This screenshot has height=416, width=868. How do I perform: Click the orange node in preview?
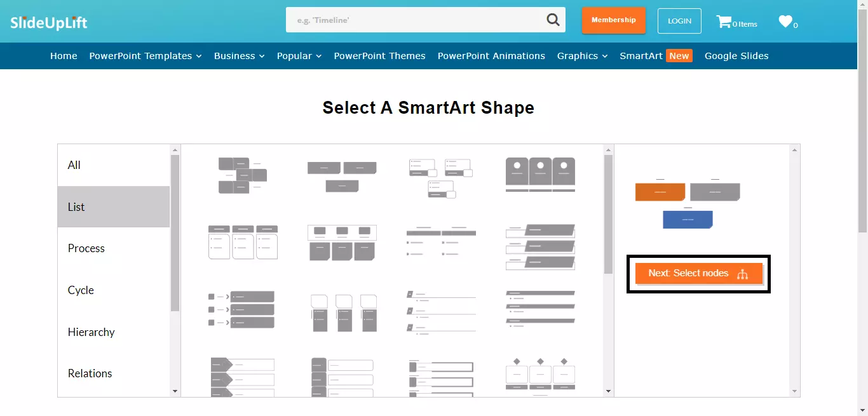pyautogui.click(x=660, y=192)
